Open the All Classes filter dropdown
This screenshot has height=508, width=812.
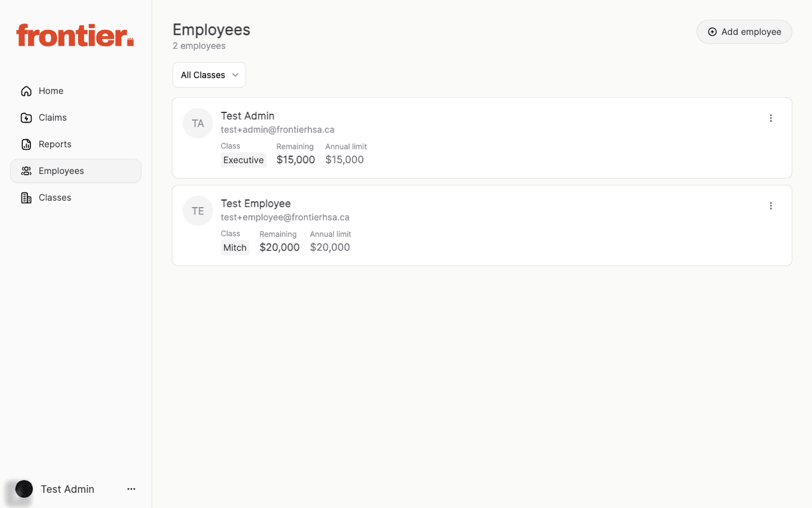coord(209,75)
